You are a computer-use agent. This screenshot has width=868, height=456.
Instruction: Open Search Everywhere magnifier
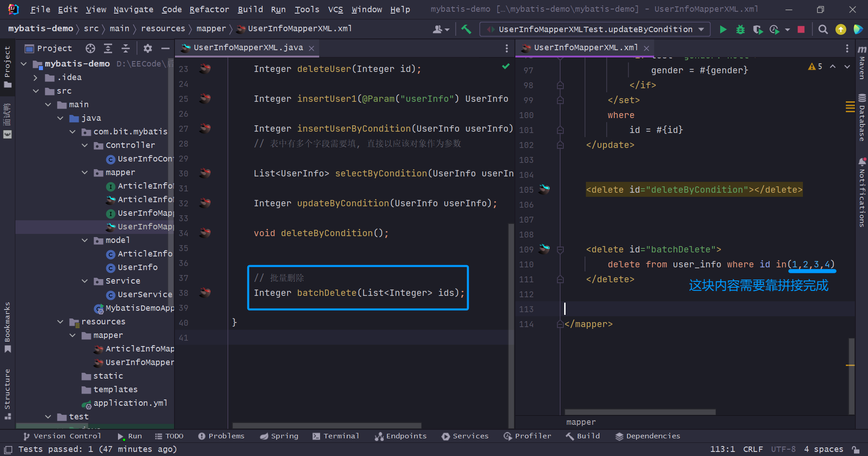point(823,29)
